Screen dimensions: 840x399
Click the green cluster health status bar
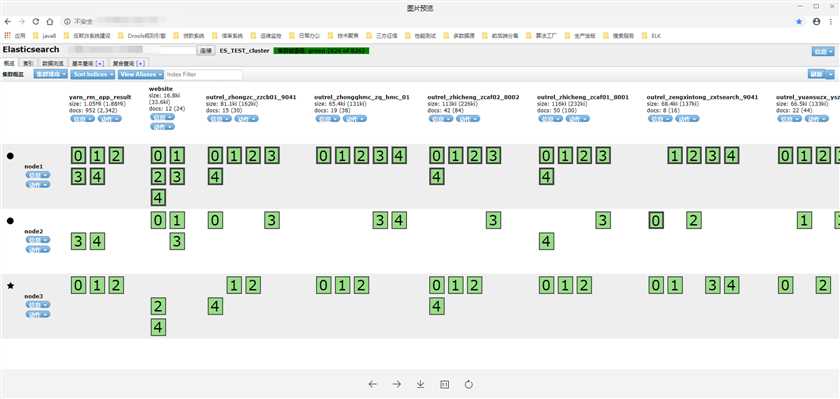coord(321,51)
